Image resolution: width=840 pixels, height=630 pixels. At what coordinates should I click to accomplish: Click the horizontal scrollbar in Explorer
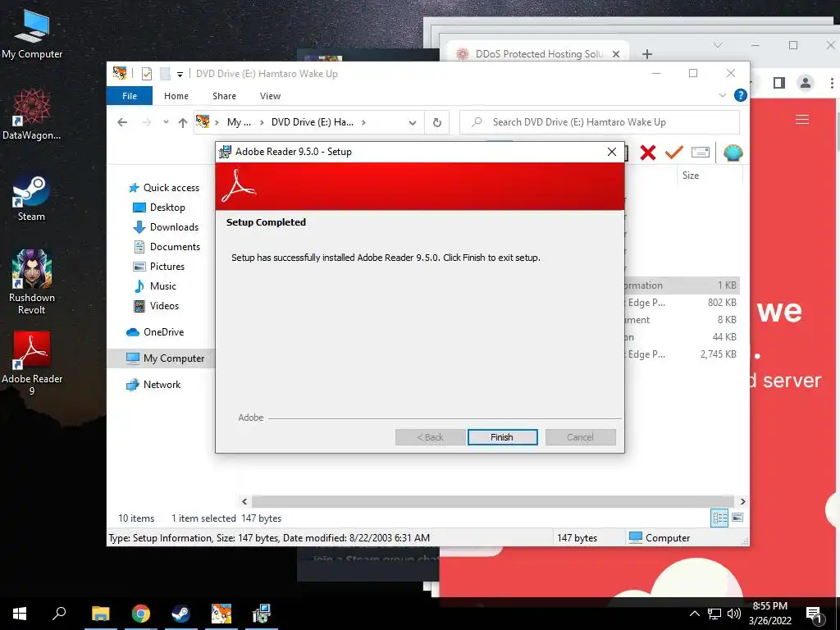coord(493,501)
